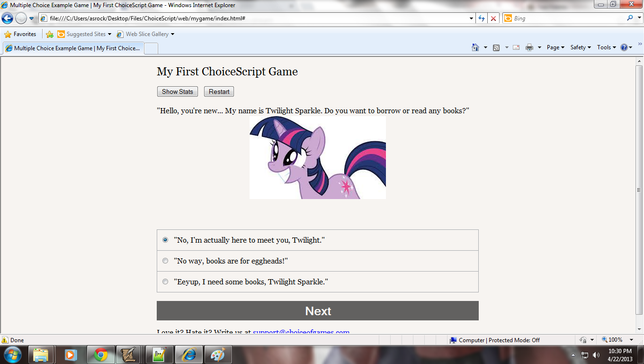
Task: Click the Home page icon
Action: 475,47
